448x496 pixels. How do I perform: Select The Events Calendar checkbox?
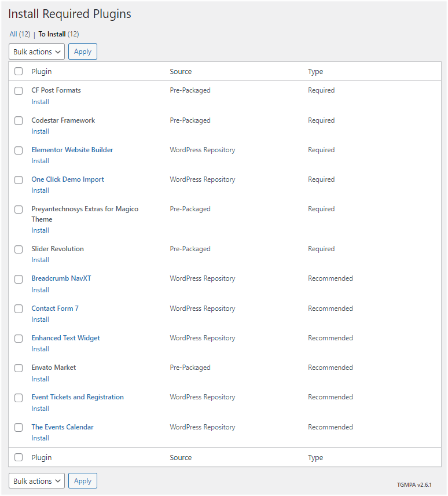tap(19, 427)
